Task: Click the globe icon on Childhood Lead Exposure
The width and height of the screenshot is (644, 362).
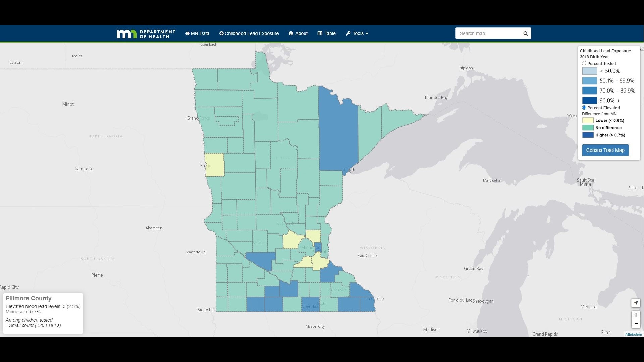Action: pos(221,33)
